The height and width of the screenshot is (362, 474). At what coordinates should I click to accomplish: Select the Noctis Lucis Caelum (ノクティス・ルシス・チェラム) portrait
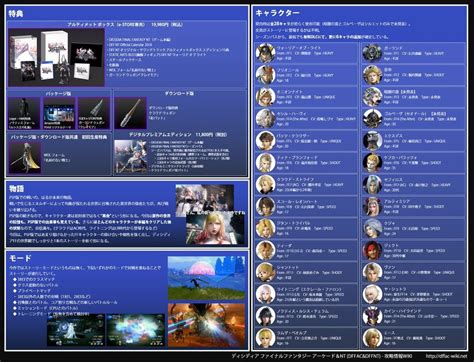265,316
